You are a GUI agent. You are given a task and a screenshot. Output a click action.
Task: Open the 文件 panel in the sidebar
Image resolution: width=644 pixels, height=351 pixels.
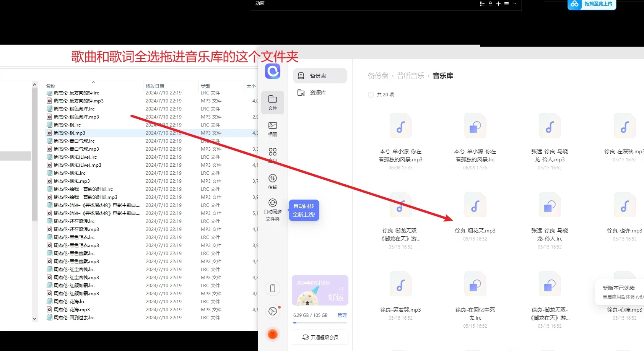click(x=273, y=102)
